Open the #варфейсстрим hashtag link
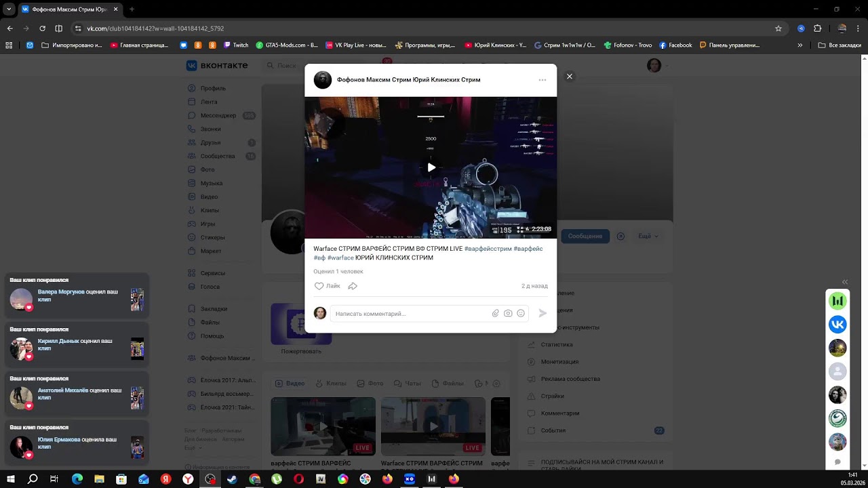The height and width of the screenshot is (488, 868). 488,249
